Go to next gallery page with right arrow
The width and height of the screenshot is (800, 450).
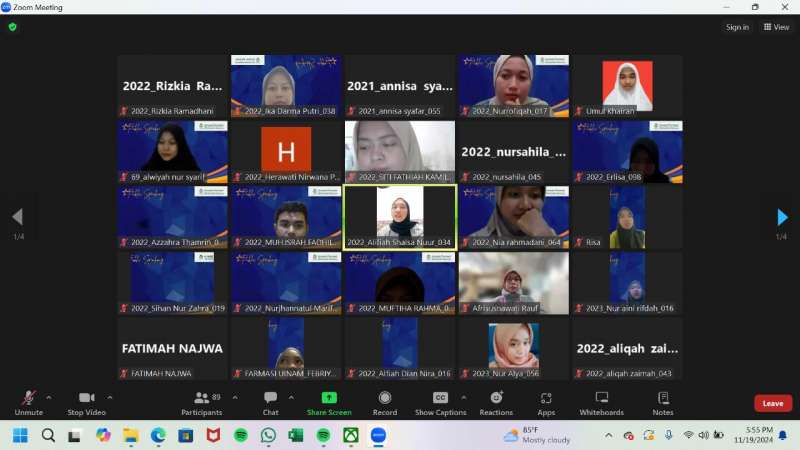pos(782,217)
